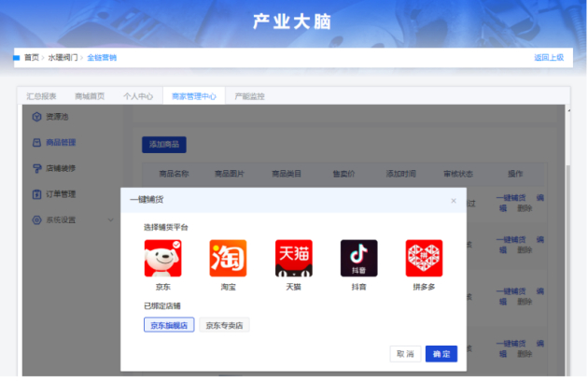Select the 京东 platform icon
Viewport: 588px width, 382px height.
coord(162,258)
